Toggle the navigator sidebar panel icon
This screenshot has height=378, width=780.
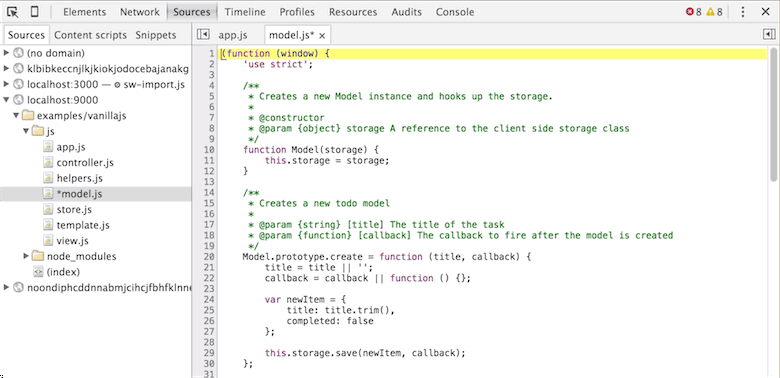pos(202,34)
